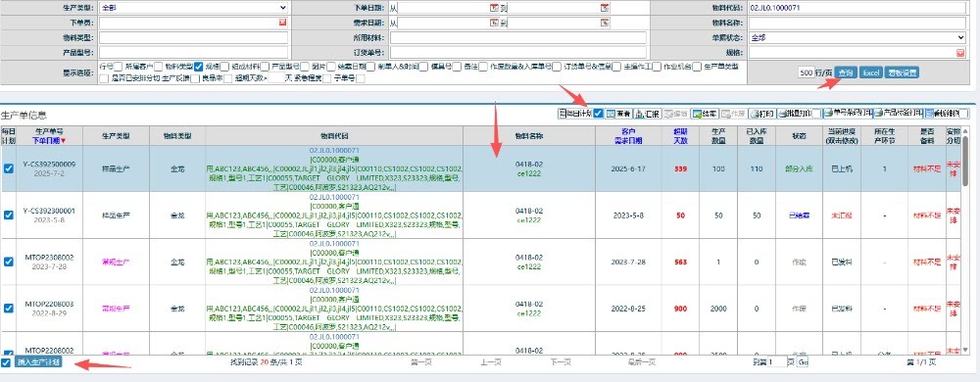Open the 需求日期 end date calendar icon
980x382 pixels.
coord(605,23)
